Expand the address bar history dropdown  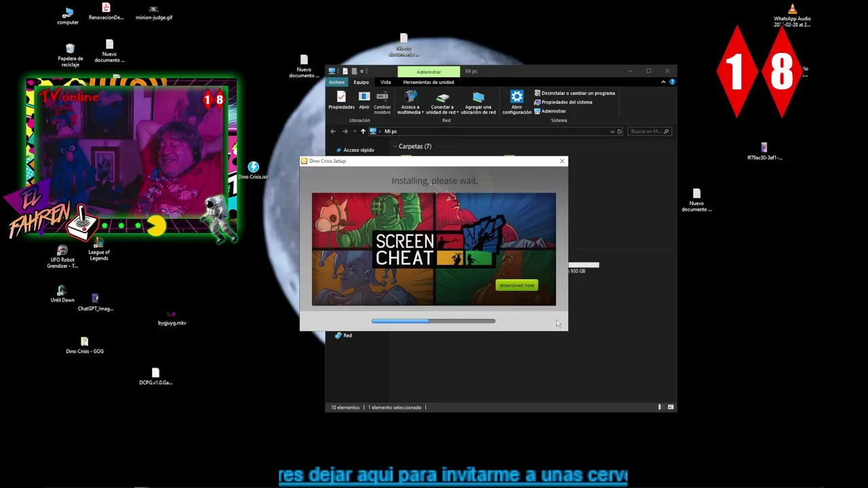point(612,131)
